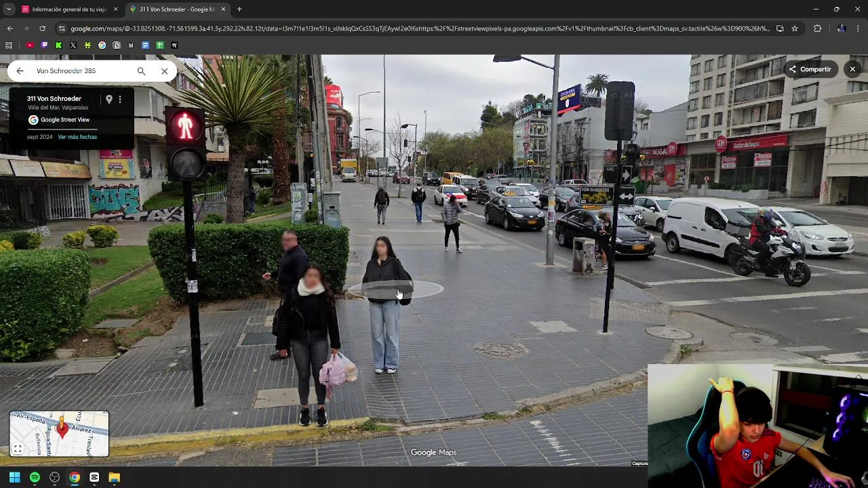
Task: Open the Extensions puzzle icon
Action: pos(817,28)
